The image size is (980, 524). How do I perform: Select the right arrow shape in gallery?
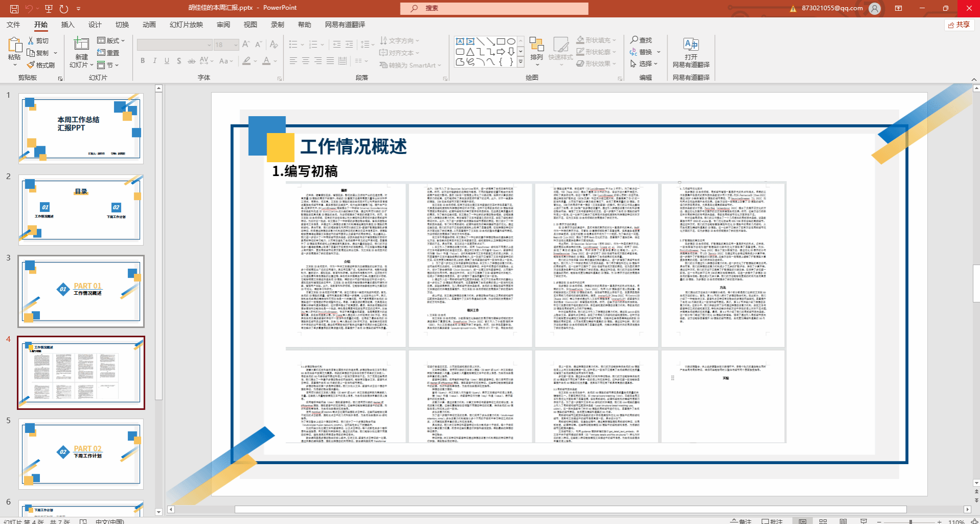pyautogui.click(x=501, y=52)
